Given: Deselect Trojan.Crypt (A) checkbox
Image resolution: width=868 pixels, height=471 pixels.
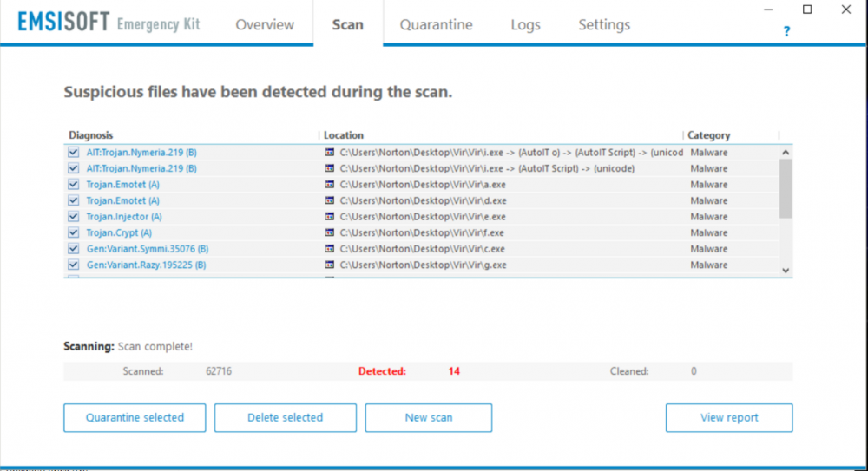Looking at the screenshot, I should tap(74, 232).
